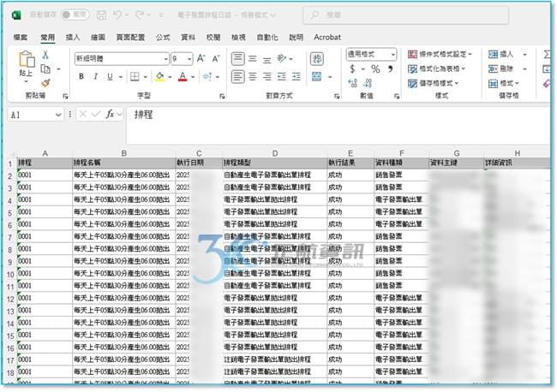
Task: Click the Cut scissors icon
Action: click(x=45, y=55)
